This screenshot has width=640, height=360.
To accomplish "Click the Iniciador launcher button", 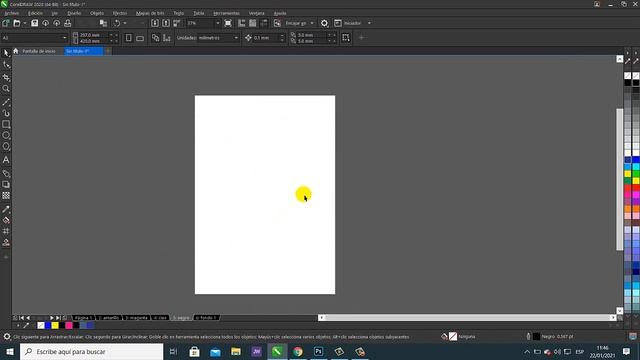I will coord(348,23).
